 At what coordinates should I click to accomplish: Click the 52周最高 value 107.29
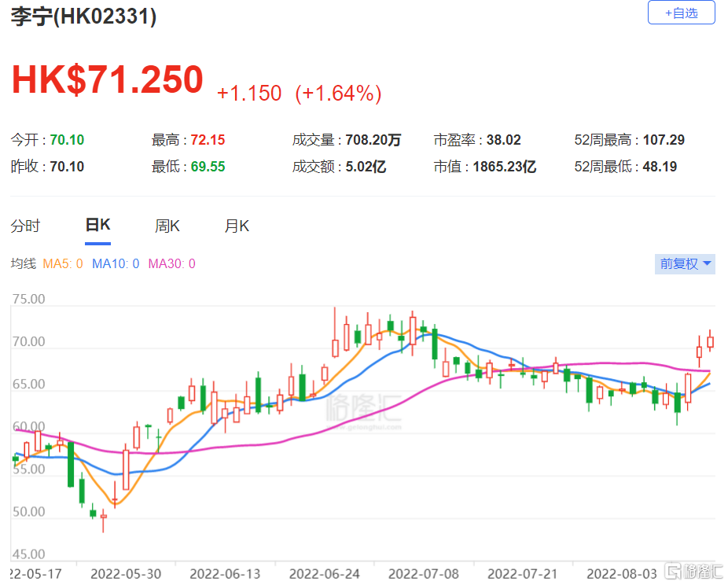point(664,140)
